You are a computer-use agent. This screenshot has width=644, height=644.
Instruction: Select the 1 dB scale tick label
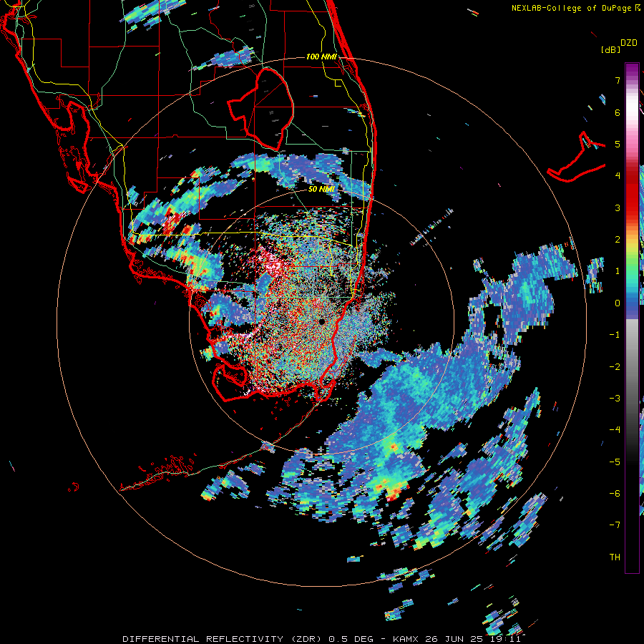618,271
